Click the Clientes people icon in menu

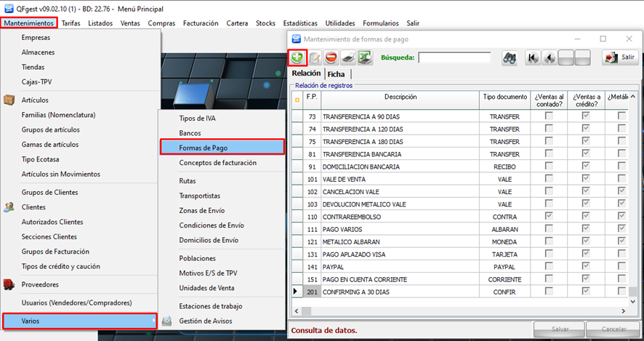click(9, 207)
